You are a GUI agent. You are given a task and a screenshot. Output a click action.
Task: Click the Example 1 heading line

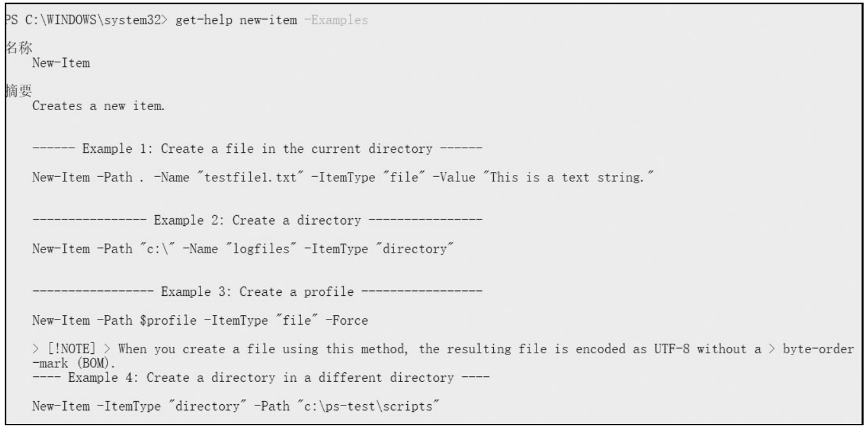click(257, 150)
